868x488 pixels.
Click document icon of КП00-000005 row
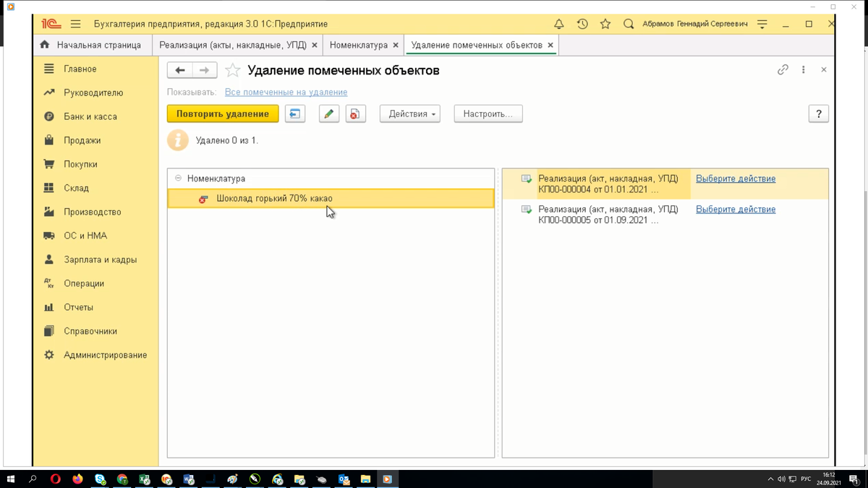(x=526, y=210)
